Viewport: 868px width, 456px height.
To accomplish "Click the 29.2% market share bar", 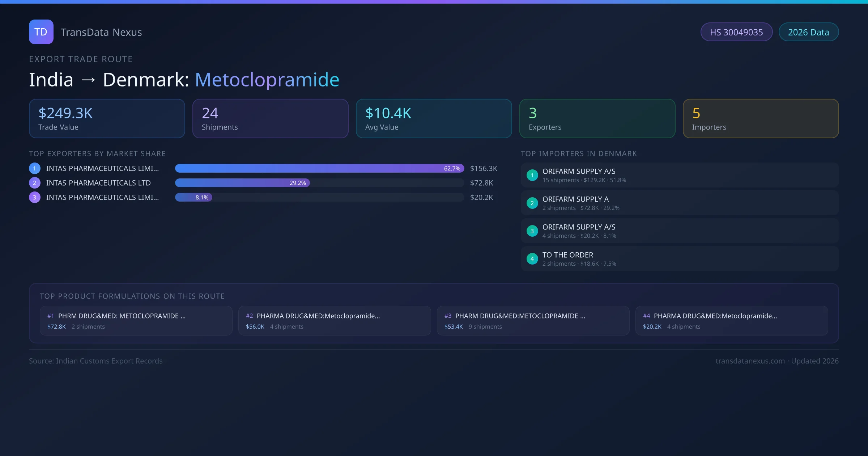I will 242,183.
